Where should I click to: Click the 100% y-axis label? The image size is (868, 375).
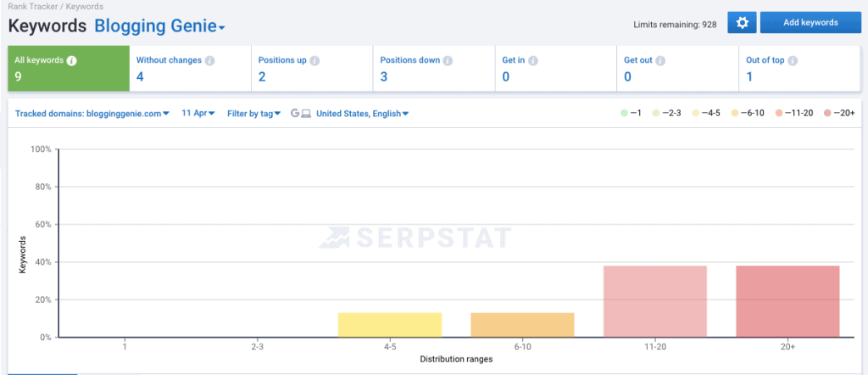[42, 149]
